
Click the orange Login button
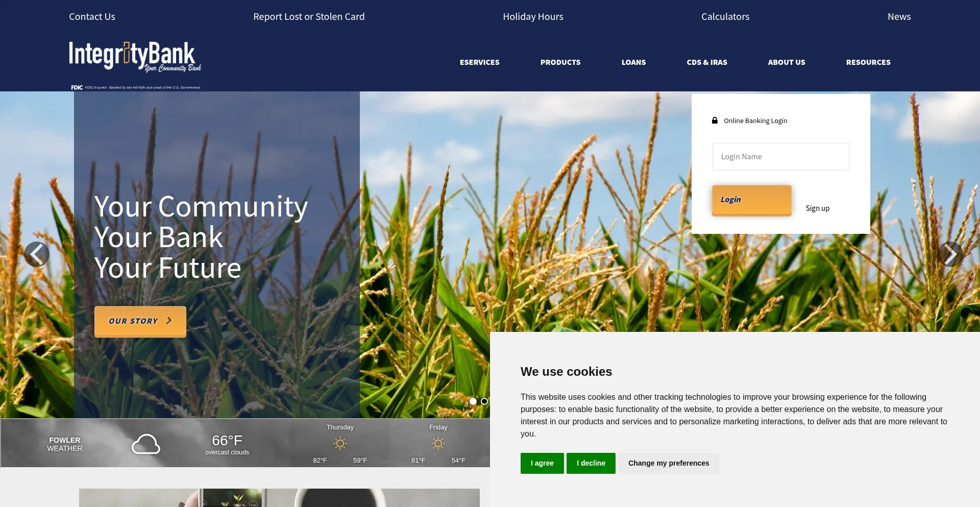752,200
